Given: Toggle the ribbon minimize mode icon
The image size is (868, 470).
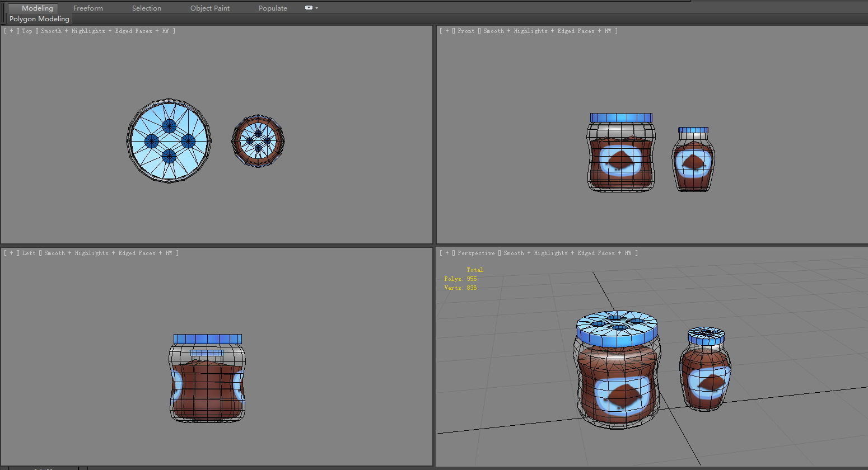Looking at the screenshot, I should click(309, 8).
